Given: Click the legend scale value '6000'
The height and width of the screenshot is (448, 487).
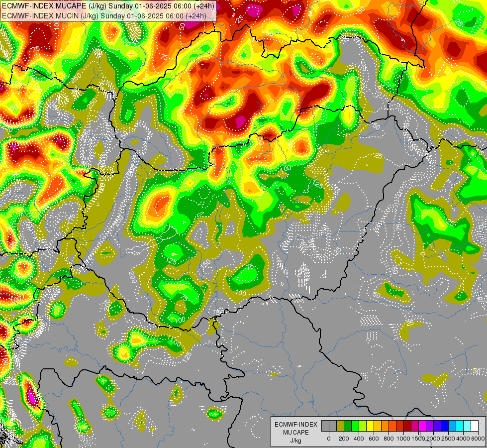Looking at the screenshot, I should tap(478, 439).
